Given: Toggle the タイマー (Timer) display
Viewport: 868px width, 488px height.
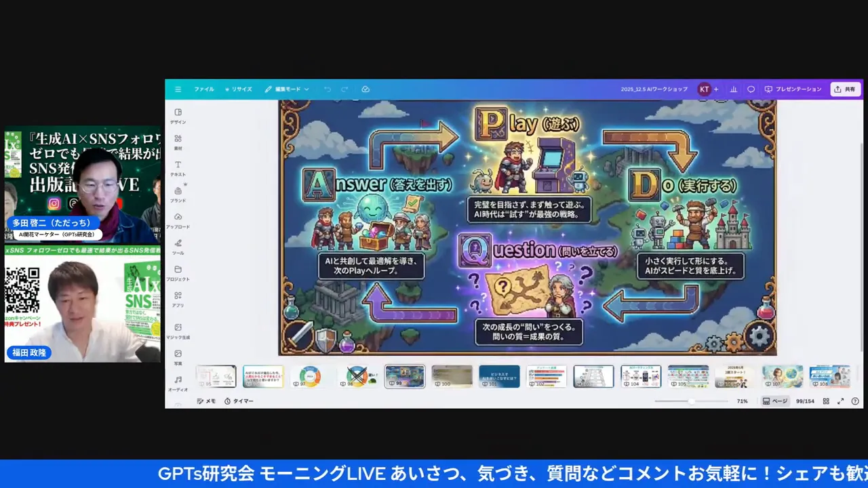Looking at the screenshot, I should click(x=239, y=401).
